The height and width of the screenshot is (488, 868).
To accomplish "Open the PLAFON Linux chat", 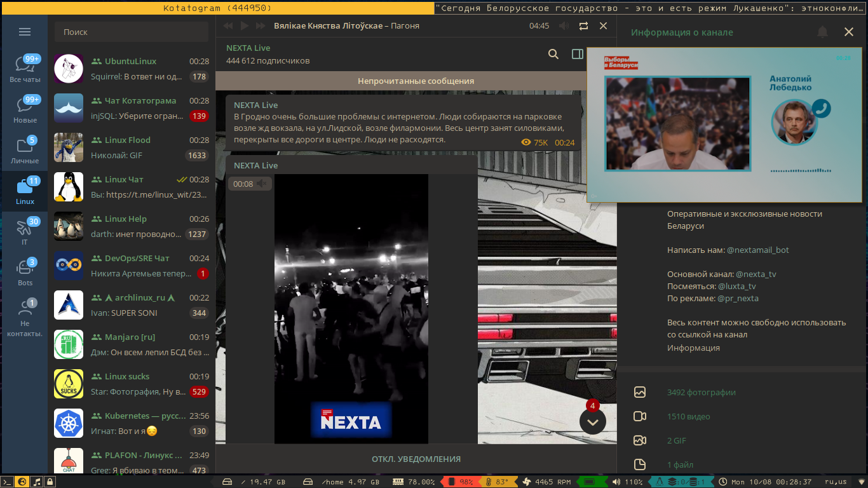I will pos(132,460).
